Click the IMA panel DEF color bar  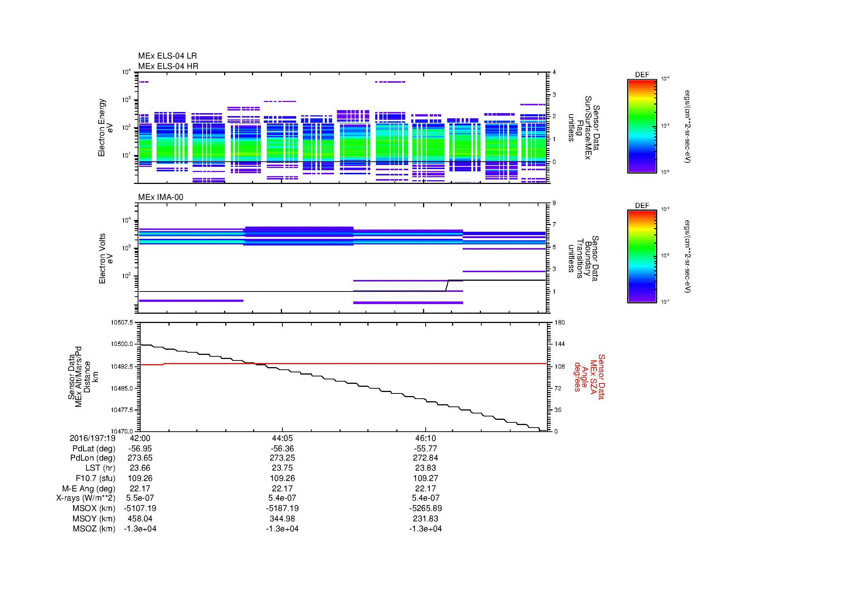pyautogui.click(x=642, y=257)
